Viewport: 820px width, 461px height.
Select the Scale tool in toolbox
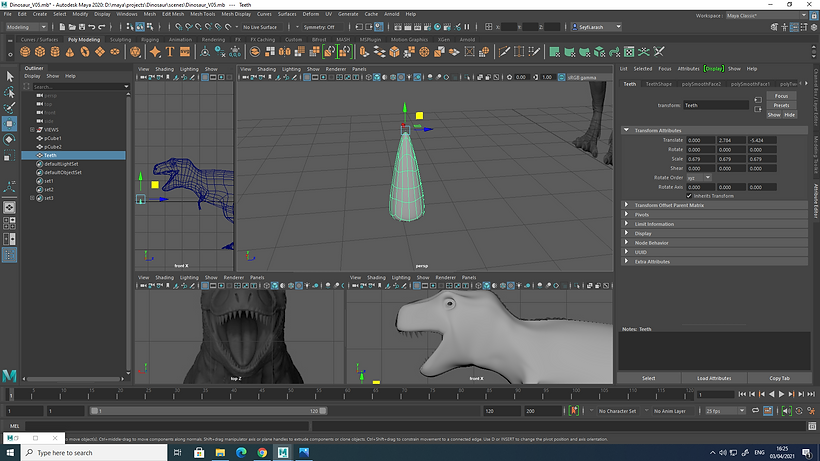pos(9,156)
